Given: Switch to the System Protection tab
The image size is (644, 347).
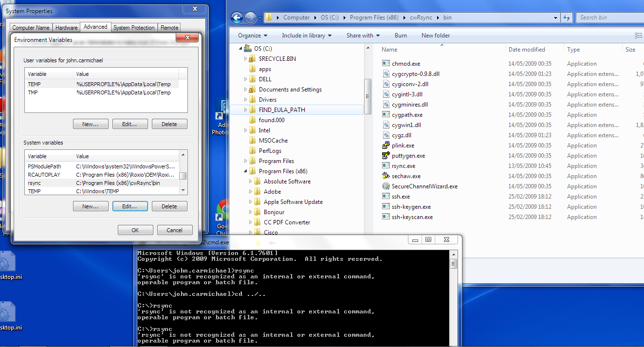Looking at the screenshot, I should point(134,28).
